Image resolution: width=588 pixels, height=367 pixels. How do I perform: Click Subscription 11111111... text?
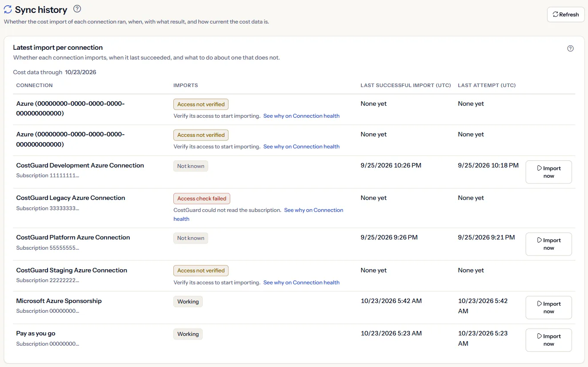point(48,176)
